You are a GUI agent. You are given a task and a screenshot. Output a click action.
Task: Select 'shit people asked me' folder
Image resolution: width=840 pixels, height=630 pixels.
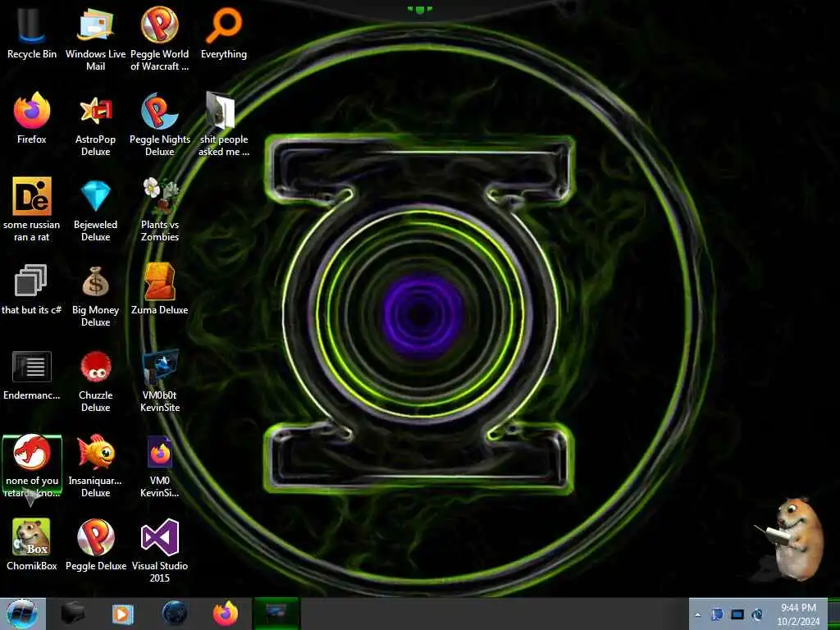(224, 125)
